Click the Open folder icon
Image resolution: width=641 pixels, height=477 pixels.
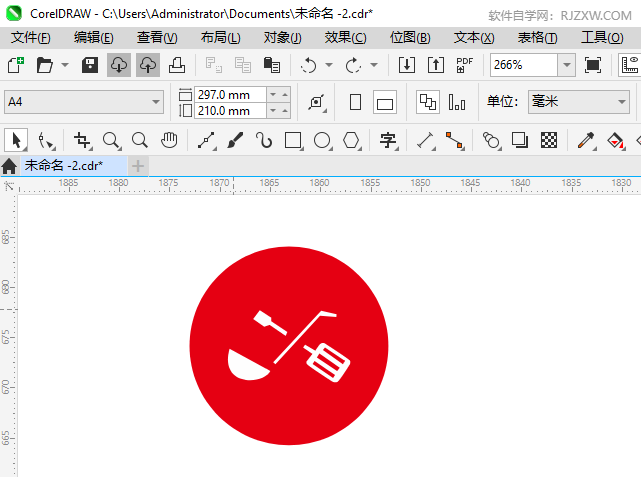45,65
